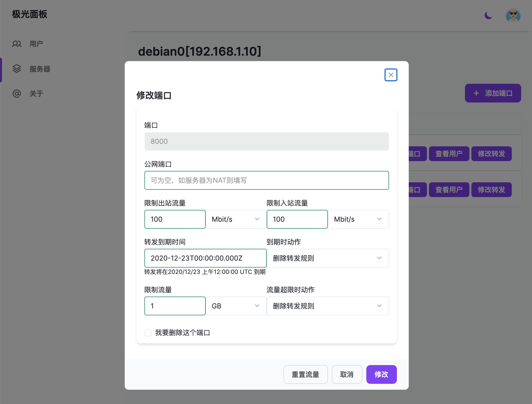Screen dimensions: 532x404
Task: Open the user avatar menu
Action: [513, 16]
